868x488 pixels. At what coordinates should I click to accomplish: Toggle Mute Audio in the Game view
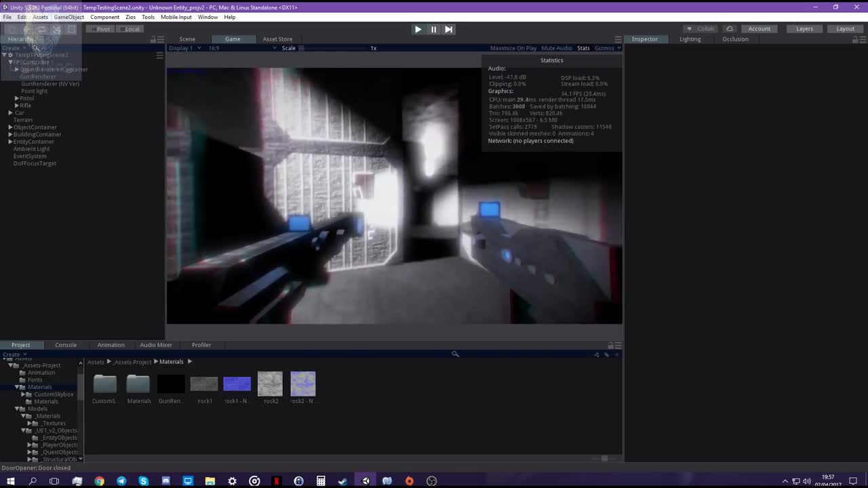pyautogui.click(x=556, y=48)
